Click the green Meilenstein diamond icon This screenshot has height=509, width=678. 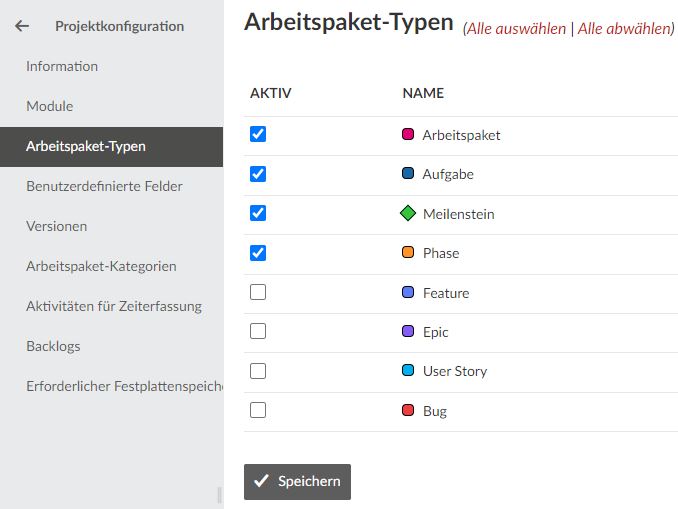coord(407,214)
